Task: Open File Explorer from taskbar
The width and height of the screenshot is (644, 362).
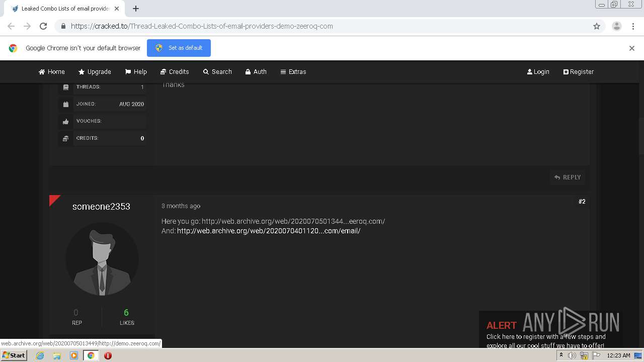Action: [57, 355]
